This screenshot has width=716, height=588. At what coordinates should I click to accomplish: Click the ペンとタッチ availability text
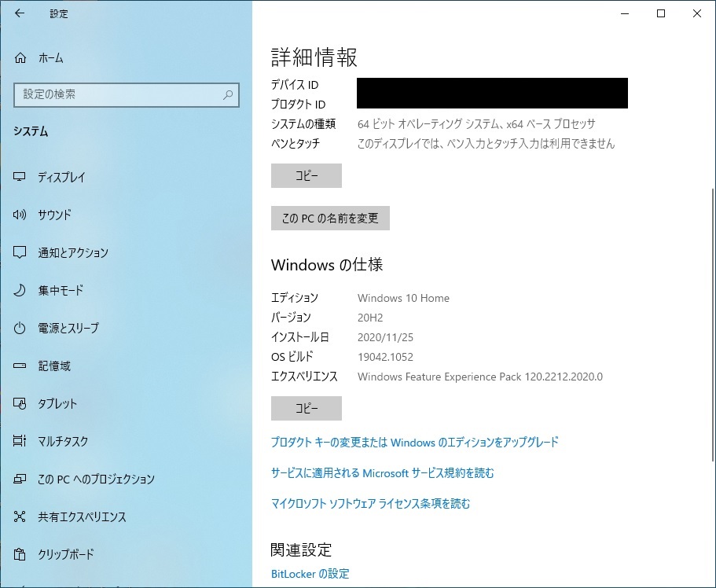(486, 143)
